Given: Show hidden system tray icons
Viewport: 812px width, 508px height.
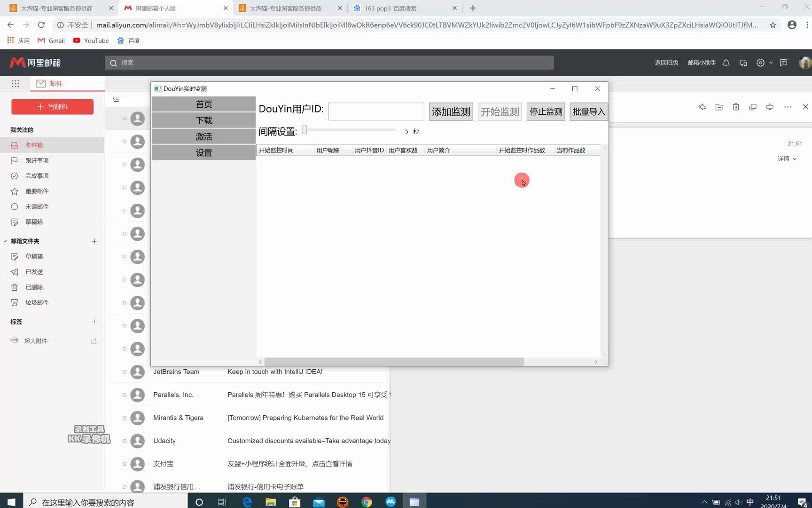Looking at the screenshot, I should coord(704,502).
